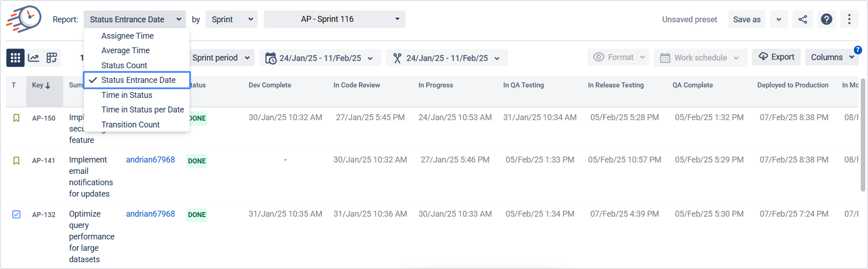868x269 pixels.
Task: Click the share icon
Action: (x=802, y=19)
